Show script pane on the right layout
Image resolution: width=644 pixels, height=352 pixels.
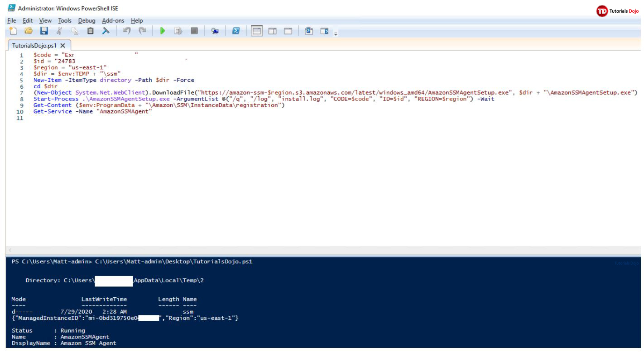(272, 31)
